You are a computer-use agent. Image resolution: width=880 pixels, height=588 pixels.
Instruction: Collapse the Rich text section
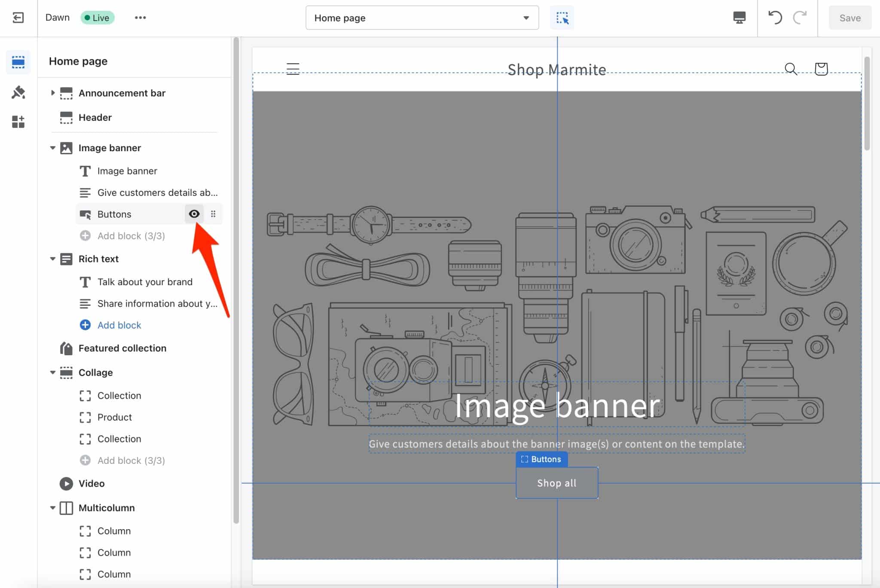52,258
